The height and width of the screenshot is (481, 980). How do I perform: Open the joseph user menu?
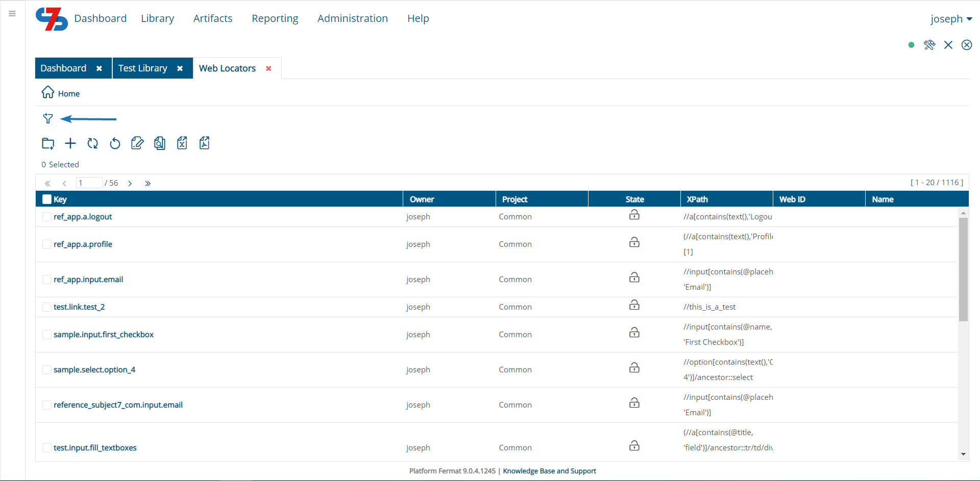951,19
